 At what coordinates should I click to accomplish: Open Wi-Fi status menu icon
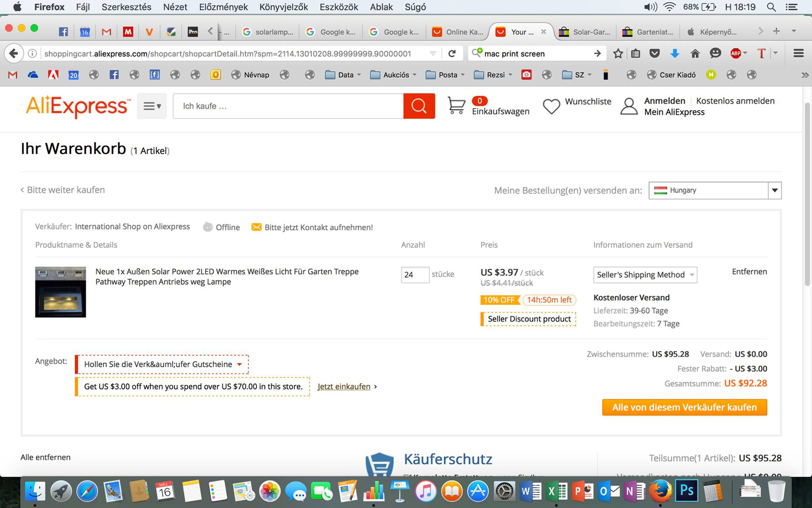tap(669, 7)
